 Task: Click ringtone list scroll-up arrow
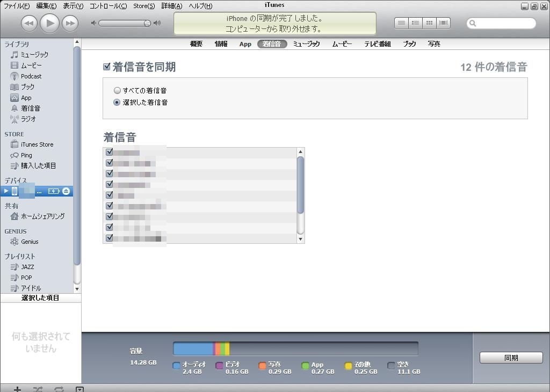point(300,152)
